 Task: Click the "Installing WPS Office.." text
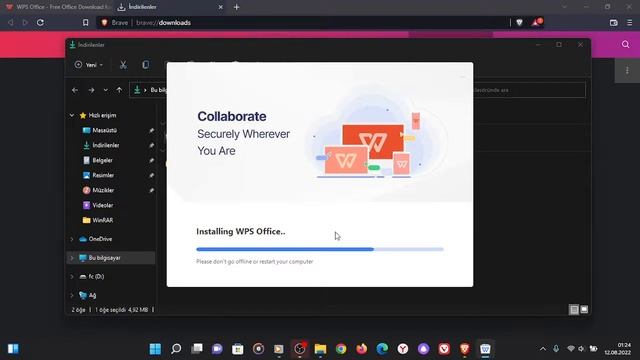click(240, 231)
